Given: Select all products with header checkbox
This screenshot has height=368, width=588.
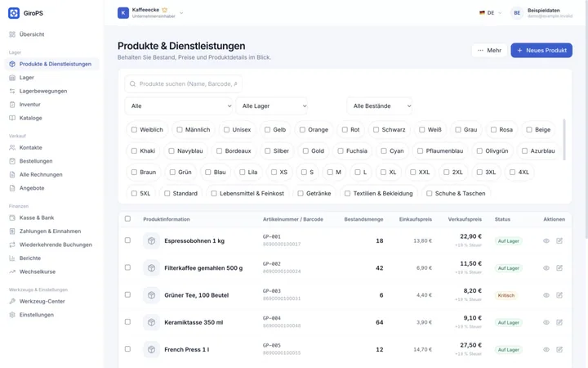Looking at the screenshot, I should [127, 218].
